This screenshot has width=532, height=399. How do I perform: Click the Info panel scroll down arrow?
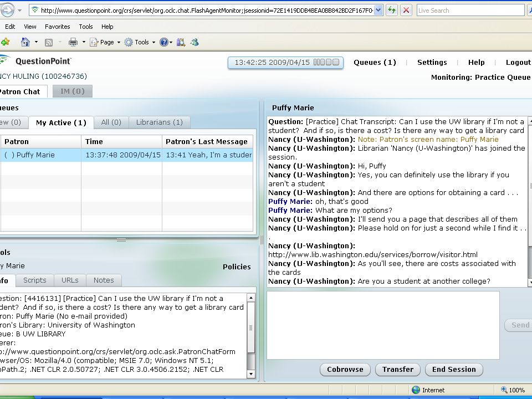(251, 374)
